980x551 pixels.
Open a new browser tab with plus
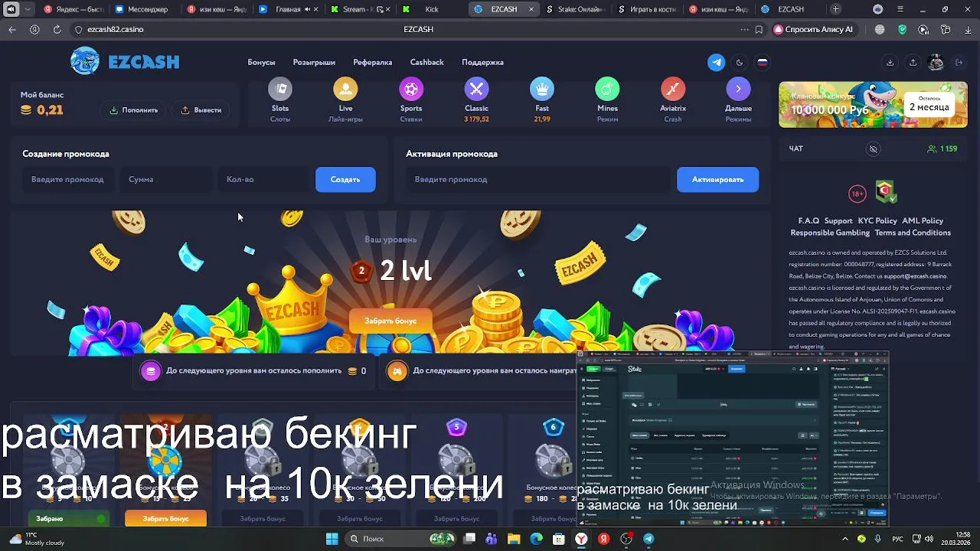pos(835,9)
